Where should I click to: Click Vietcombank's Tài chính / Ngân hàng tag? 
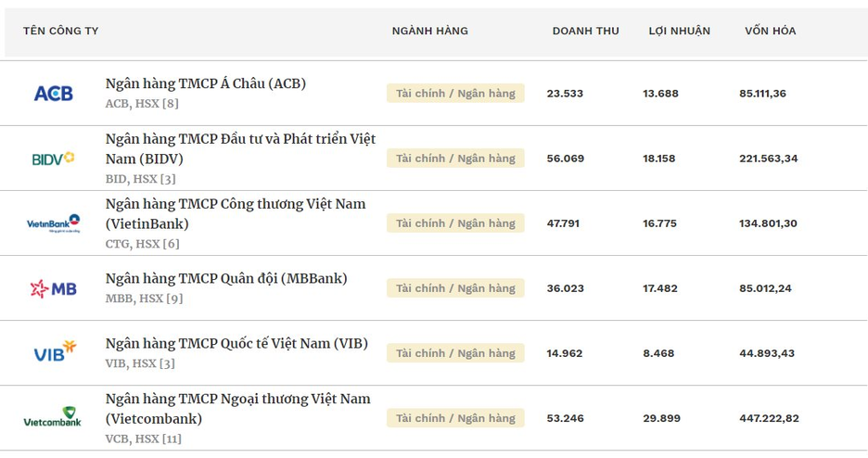[455, 418]
